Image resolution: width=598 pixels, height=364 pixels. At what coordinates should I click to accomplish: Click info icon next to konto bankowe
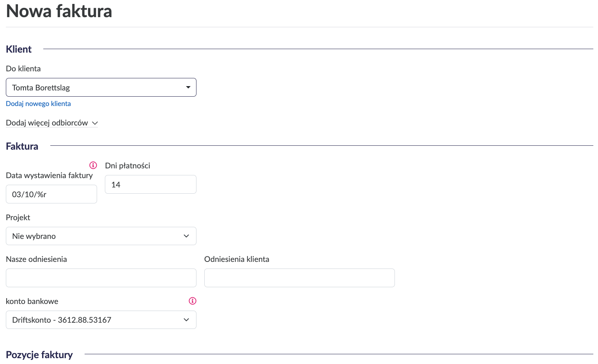pyautogui.click(x=193, y=301)
